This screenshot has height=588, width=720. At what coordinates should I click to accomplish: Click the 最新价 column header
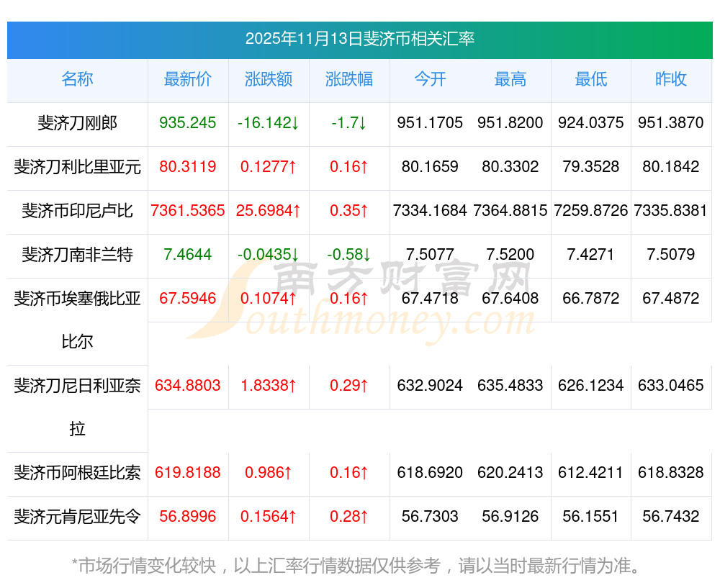tap(188, 80)
